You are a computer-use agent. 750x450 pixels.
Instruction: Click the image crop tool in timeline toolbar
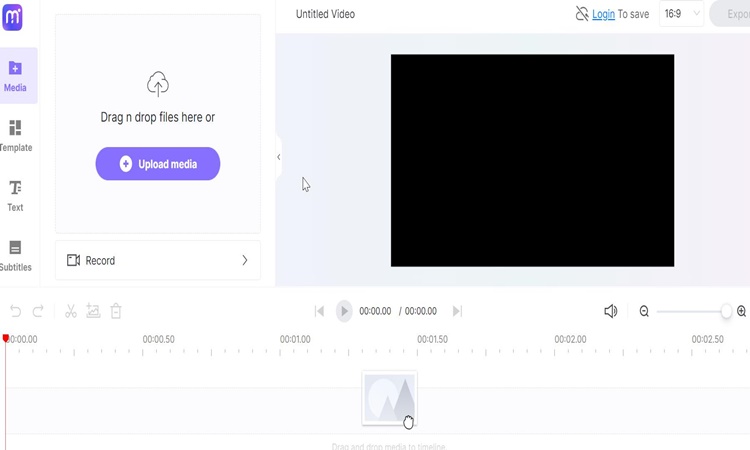[93, 311]
